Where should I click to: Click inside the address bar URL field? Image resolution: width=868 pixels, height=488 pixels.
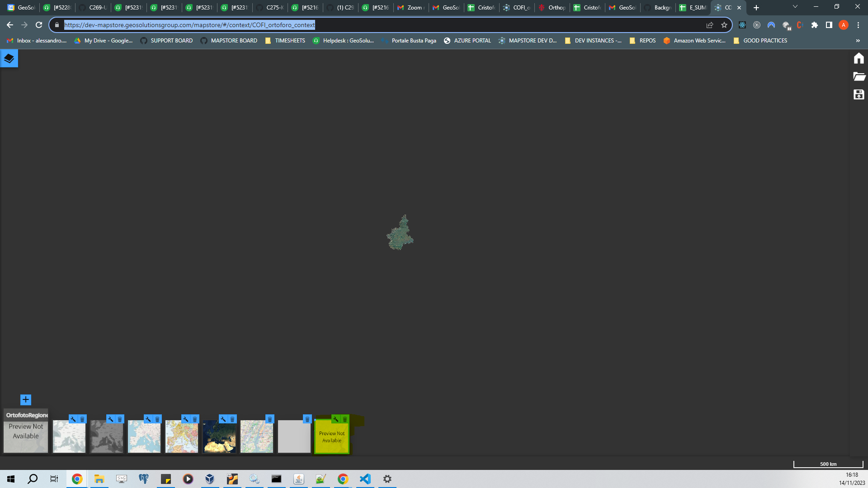tap(190, 25)
